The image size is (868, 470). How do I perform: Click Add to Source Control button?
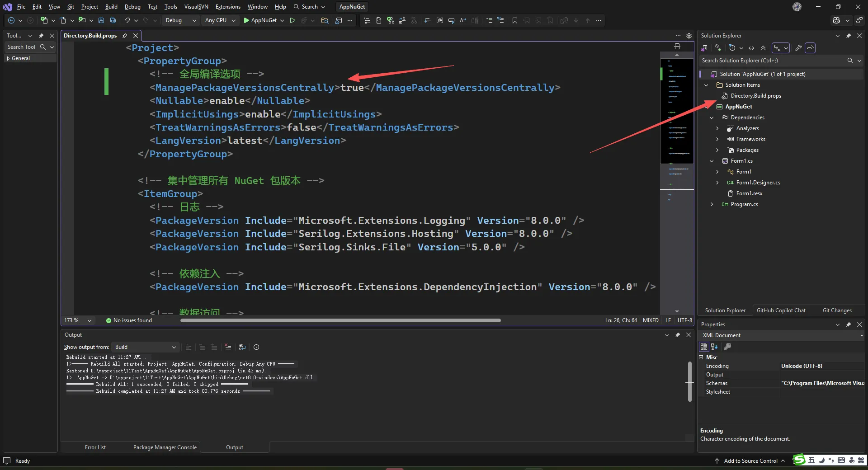[750, 461]
